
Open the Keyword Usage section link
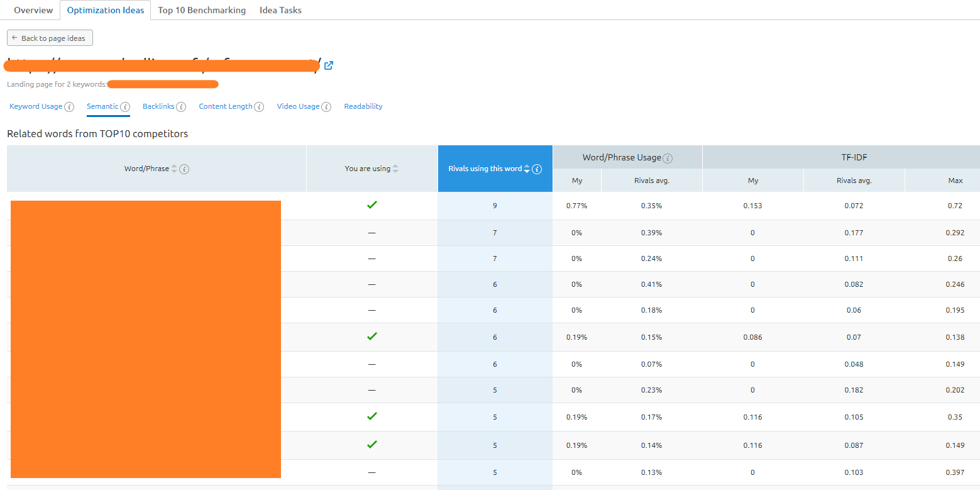pyautogui.click(x=36, y=106)
